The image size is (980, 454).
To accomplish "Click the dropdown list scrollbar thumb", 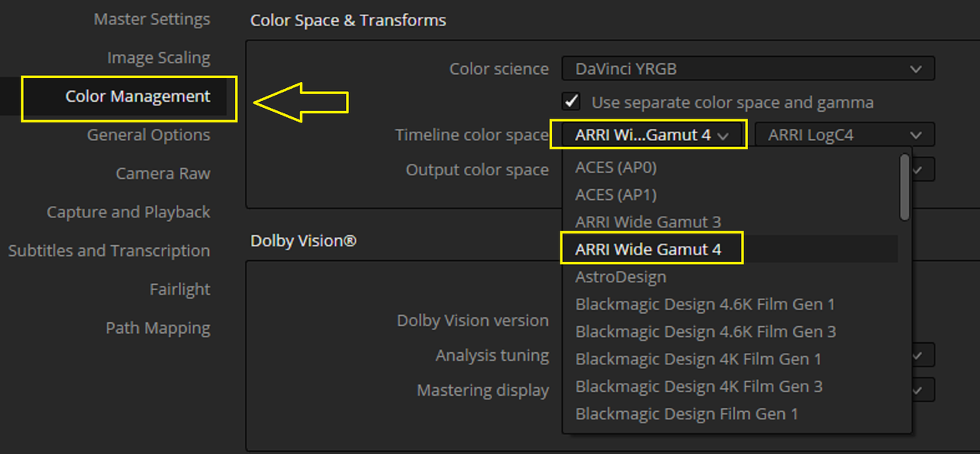I will click(905, 187).
